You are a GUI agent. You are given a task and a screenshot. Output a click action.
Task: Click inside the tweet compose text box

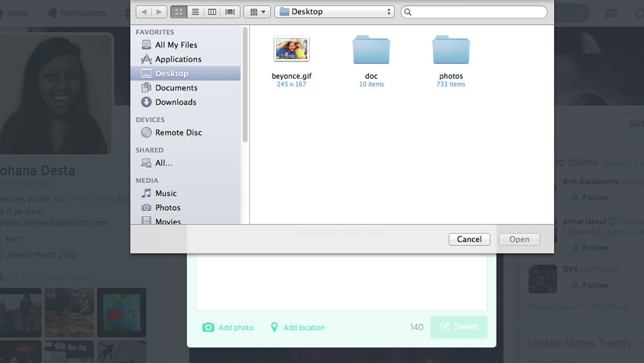coord(341,282)
